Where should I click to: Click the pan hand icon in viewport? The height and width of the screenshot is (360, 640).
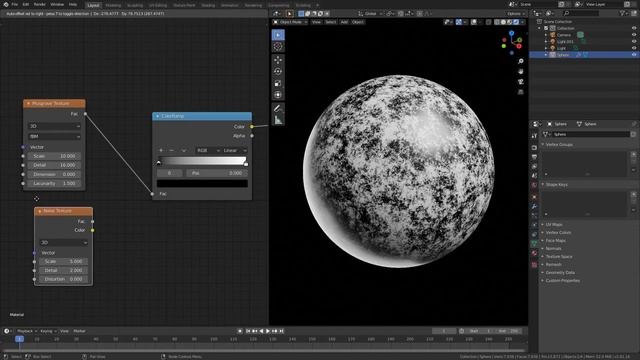520,71
